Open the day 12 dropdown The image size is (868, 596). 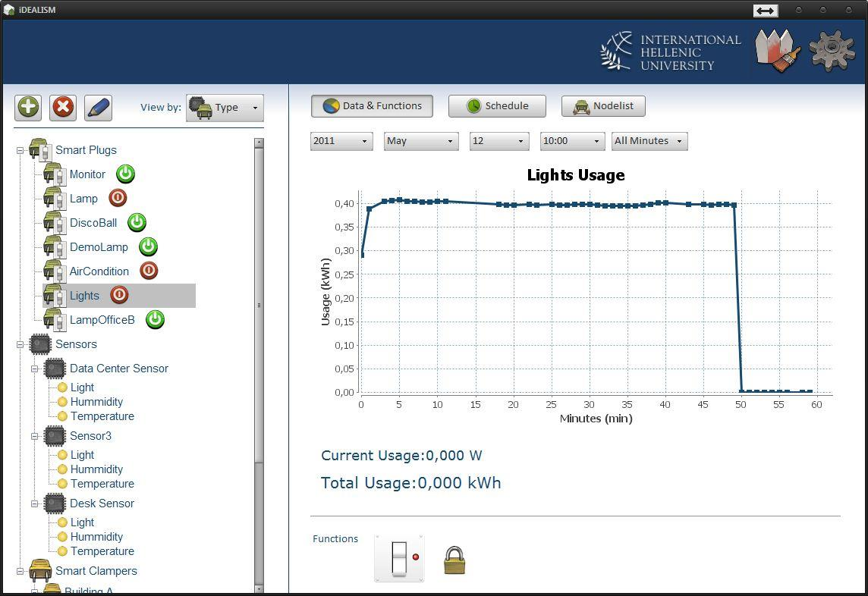coord(499,141)
